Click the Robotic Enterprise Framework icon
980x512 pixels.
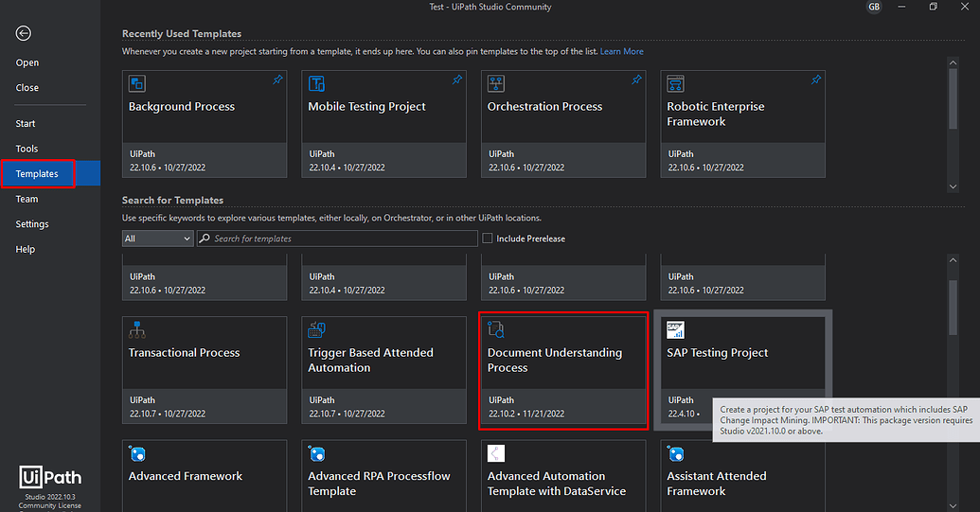675,84
